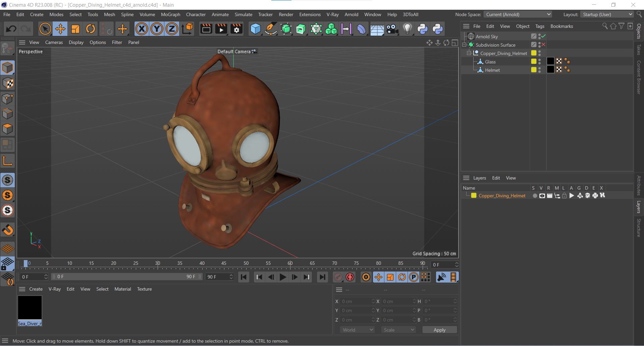Toggle Y axis lock
Viewport: 644px width, 346px height.
pos(157,29)
